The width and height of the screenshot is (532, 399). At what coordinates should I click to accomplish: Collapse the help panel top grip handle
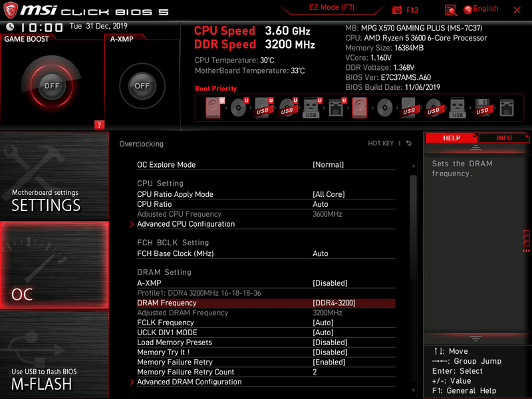coord(475,148)
